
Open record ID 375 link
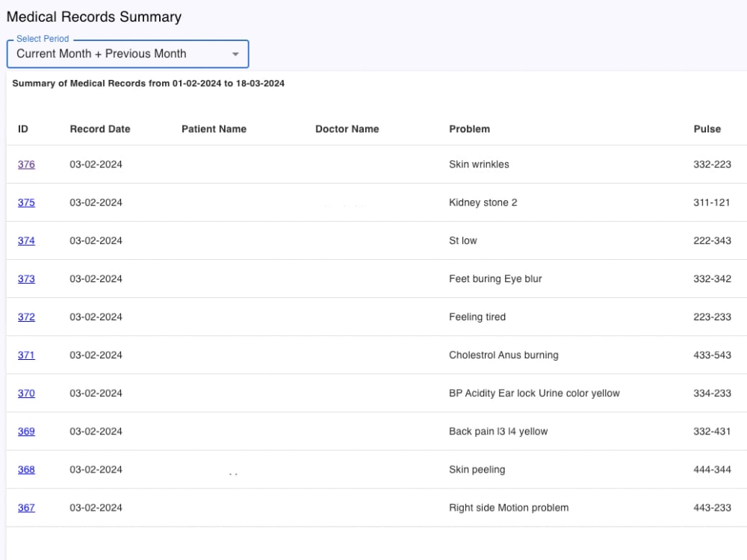tap(26, 202)
